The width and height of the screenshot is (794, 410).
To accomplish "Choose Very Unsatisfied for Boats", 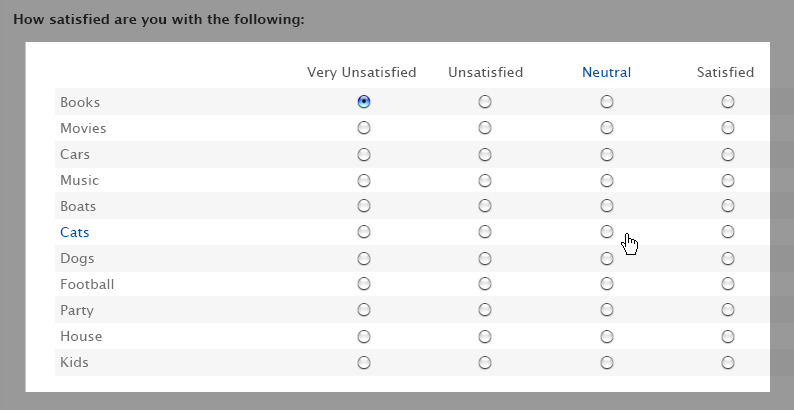I will [364, 206].
